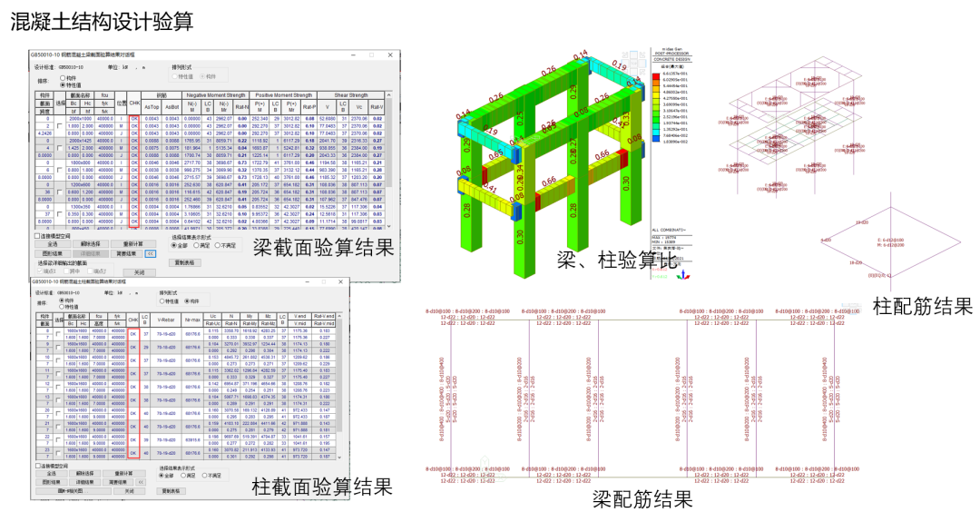
Task: Choose 不满足 result display in beam dialog
Action: tap(218, 246)
